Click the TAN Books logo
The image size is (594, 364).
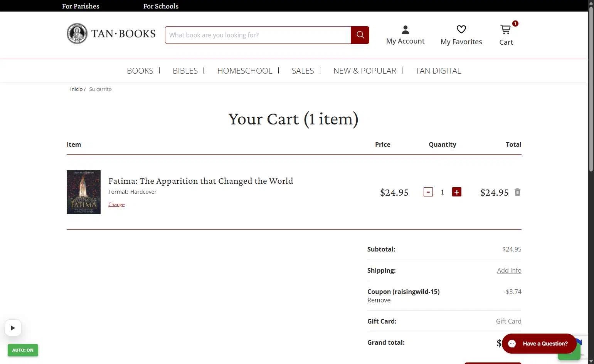[x=111, y=34]
